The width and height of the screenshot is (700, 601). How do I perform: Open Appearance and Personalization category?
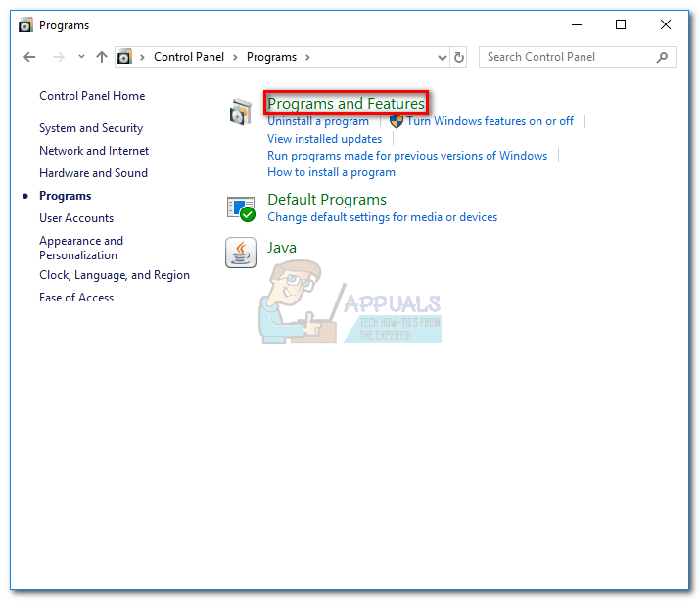[x=81, y=248]
